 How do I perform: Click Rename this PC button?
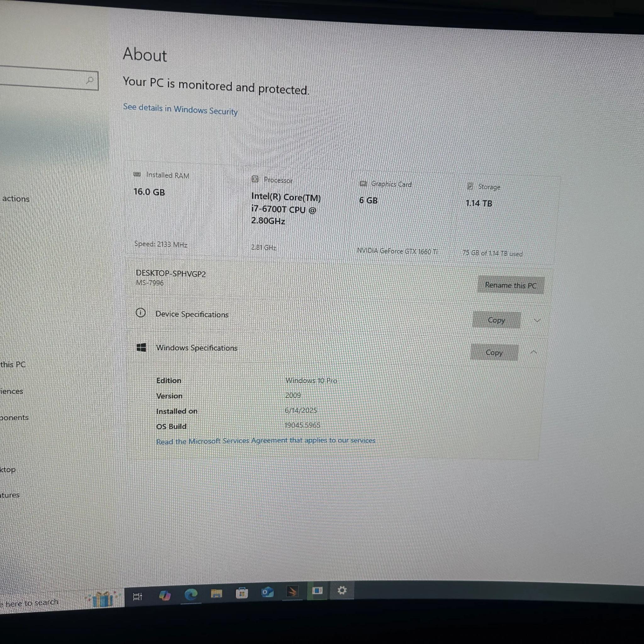(x=511, y=285)
